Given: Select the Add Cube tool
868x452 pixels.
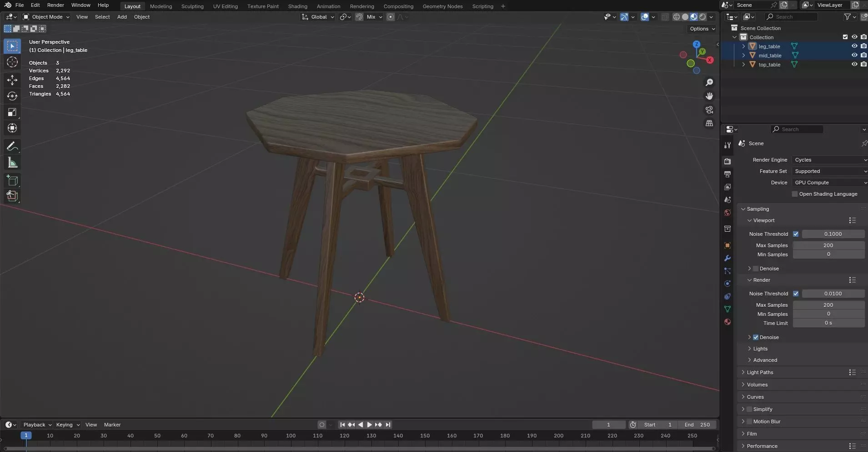Looking at the screenshot, I should point(12,181).
